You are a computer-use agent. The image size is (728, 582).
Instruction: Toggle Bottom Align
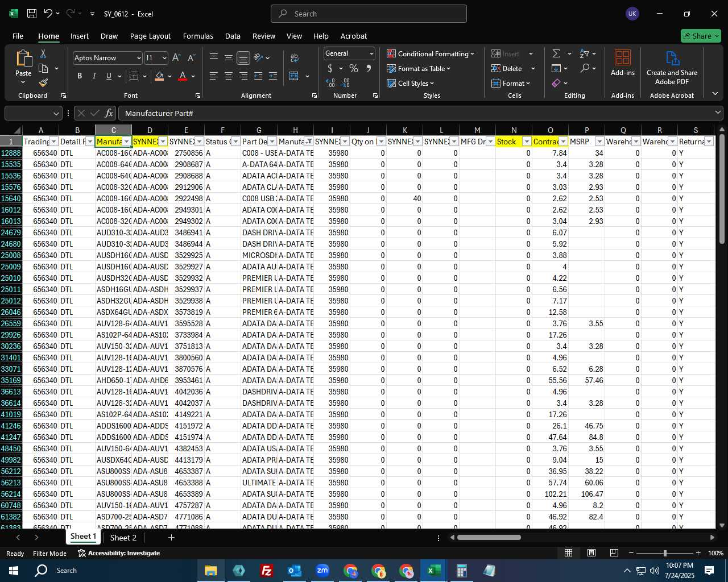click(243, 58)
